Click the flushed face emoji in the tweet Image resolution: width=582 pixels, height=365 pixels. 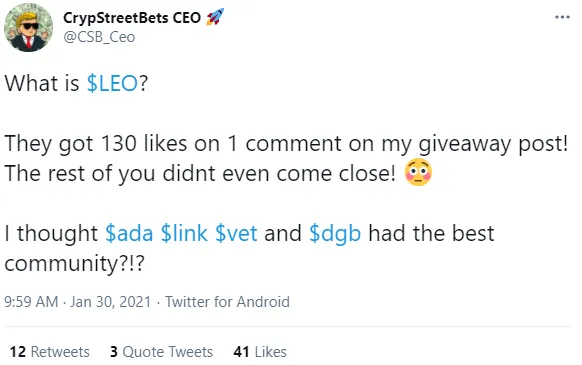coord(418,173)
